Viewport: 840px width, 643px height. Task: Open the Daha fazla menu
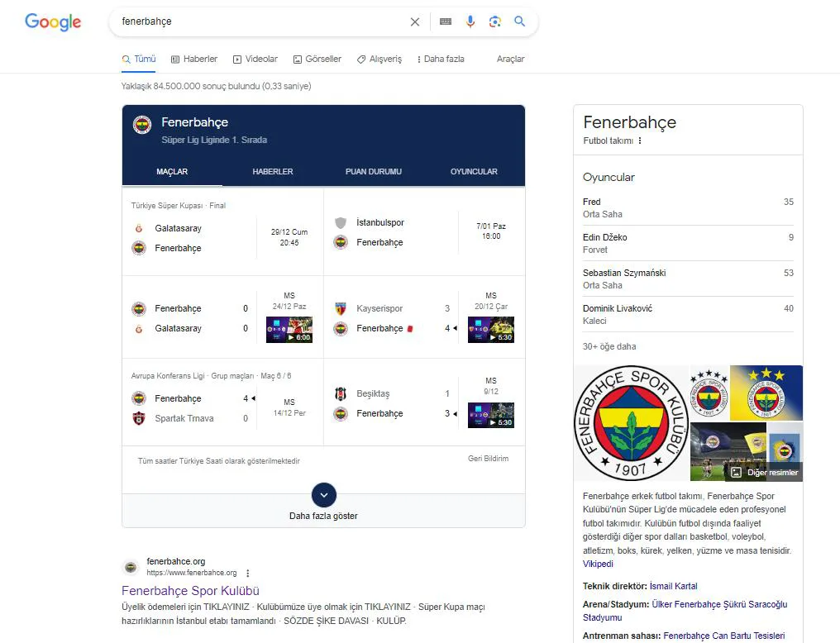click(441, 59)
